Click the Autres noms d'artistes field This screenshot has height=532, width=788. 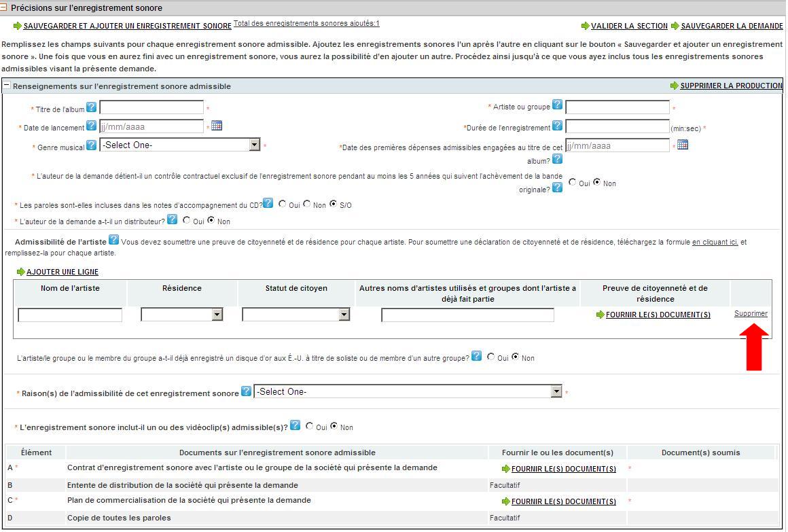point(467,315)
